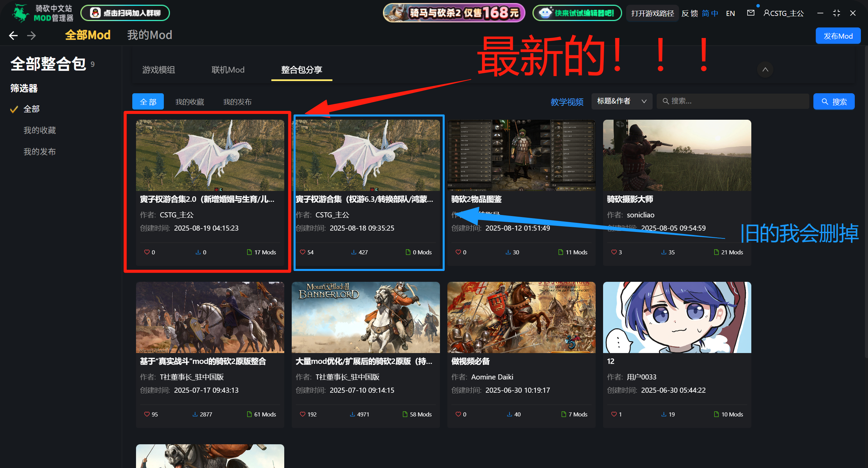Screen dimensions: 868x468
Task: Open the CSTG_主公 user account menu
Action: pos(784,13)
